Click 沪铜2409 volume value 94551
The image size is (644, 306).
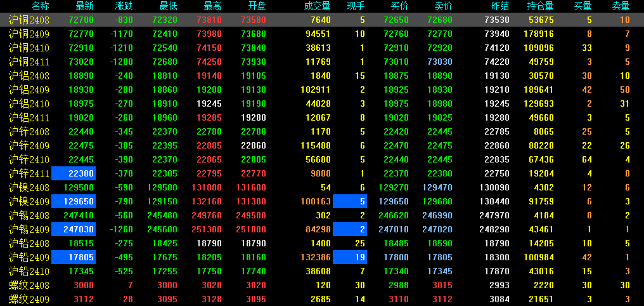pos(318,34)
